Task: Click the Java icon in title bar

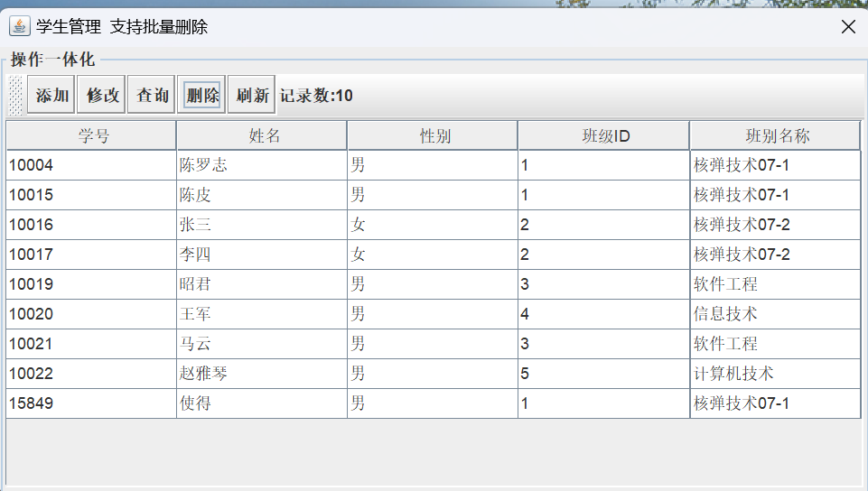Action: [19, 26]
